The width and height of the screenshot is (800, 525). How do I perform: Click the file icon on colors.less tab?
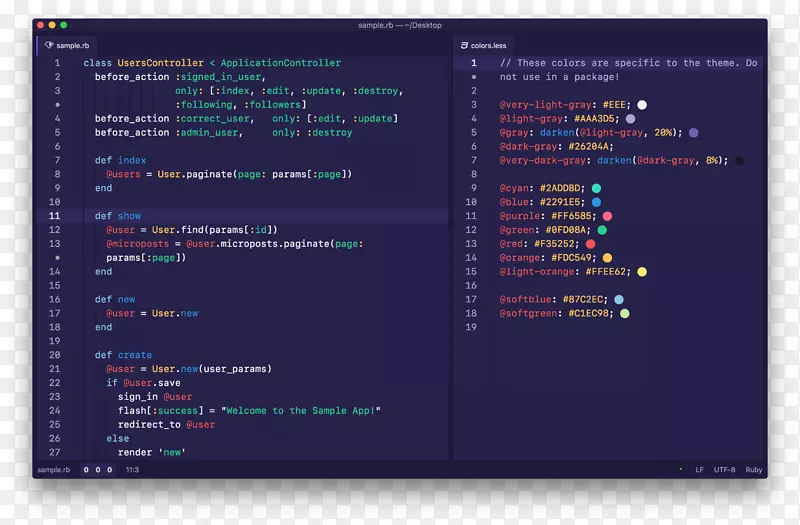tap(462, 46)
